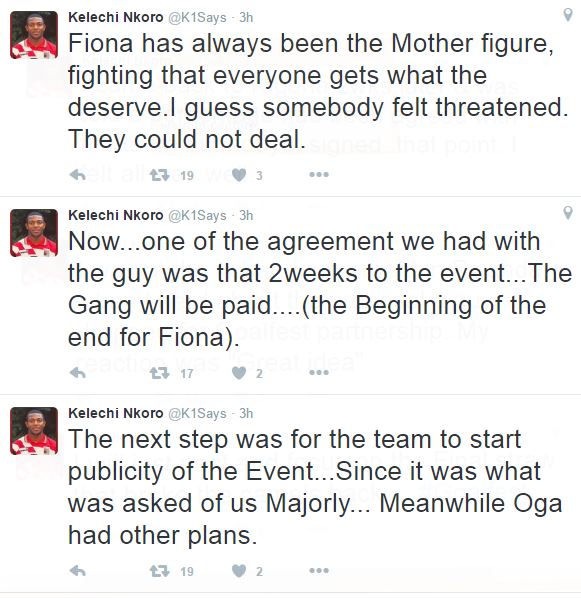Open more options on first tweet
The image size is (581, 598).
click(319, 175)
